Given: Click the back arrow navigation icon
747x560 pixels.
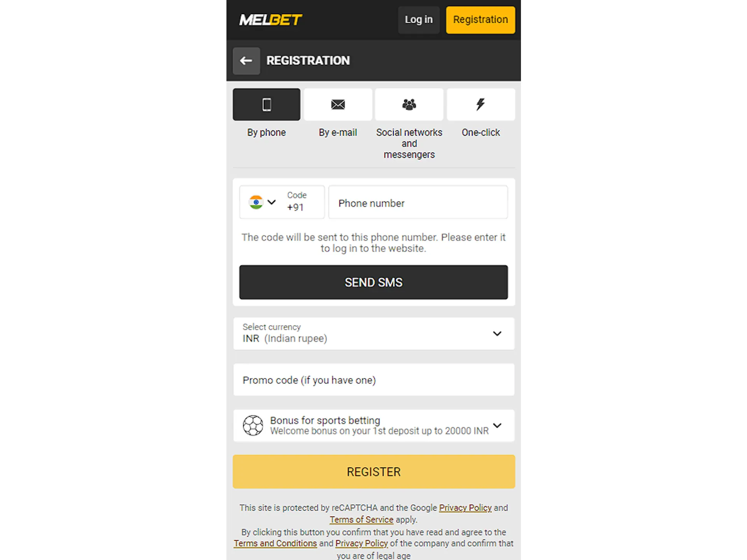Looking at the screenshot, I should (246, 60).
